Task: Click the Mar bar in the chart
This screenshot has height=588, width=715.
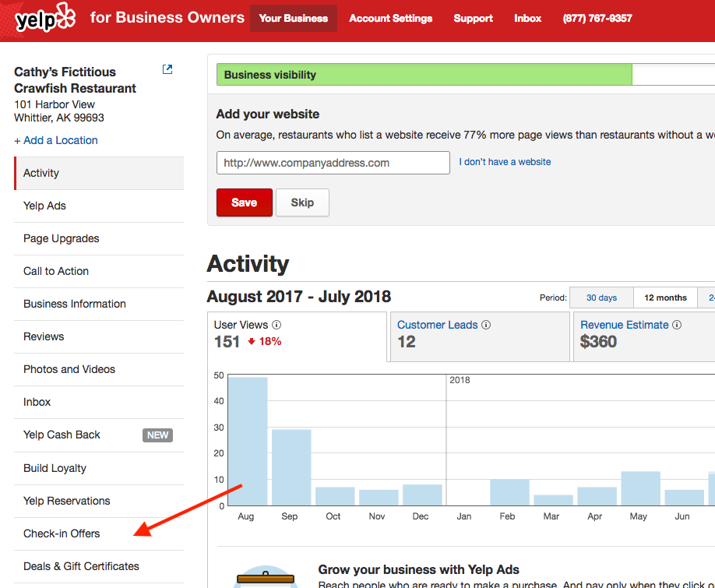Action: click(x=553, y=500)
